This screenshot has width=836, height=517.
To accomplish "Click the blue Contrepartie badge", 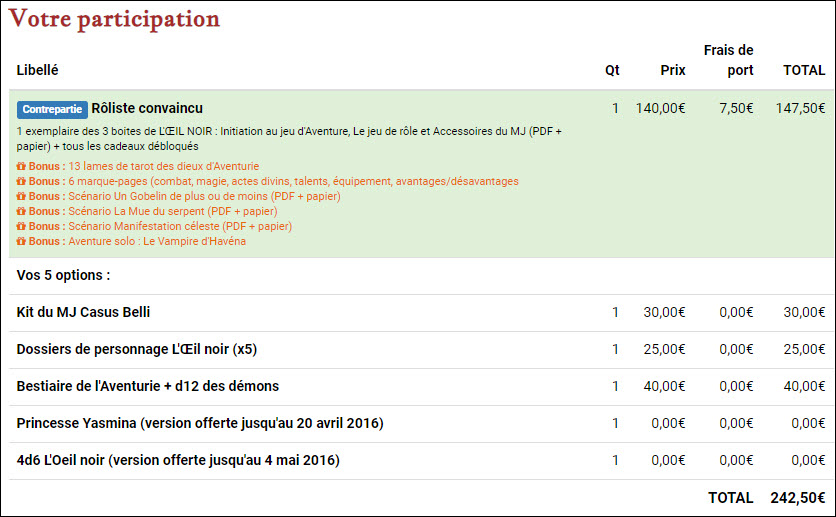I will [x=52, y=109].
